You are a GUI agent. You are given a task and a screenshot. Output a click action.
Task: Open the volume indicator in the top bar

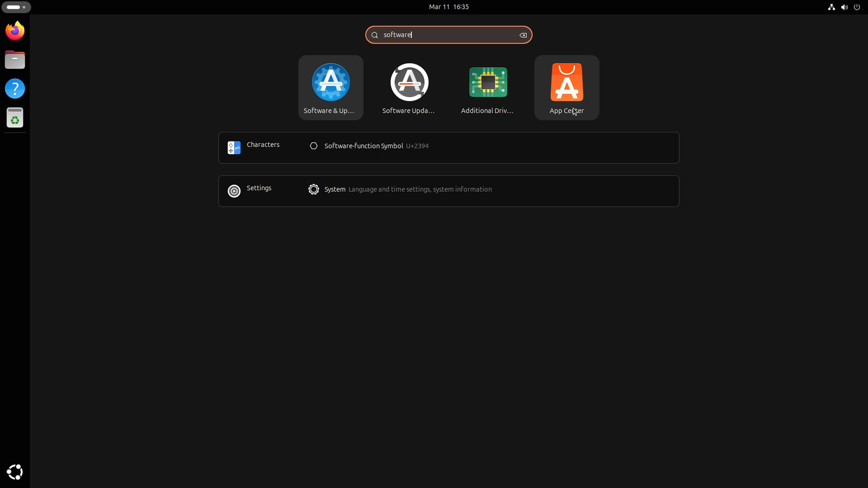(844, 7)
